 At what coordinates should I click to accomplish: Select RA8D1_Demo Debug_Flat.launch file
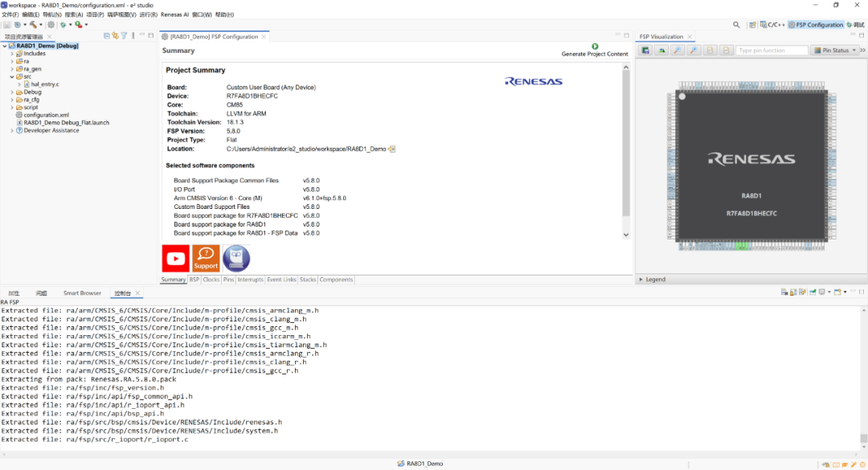pos(67,123)
